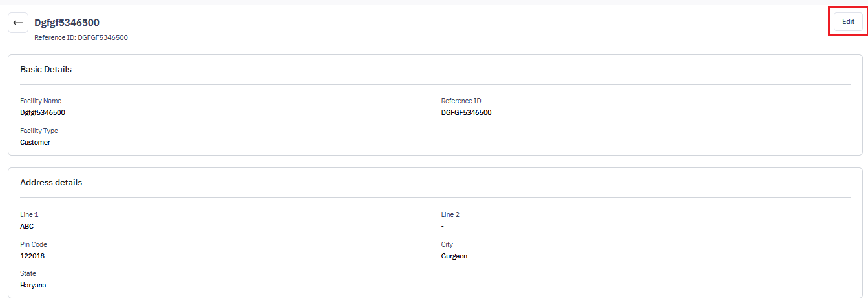Viewport: 868px width, 303px height.
Task: Click the back arrow icon
Action: click(x=18, y=23)
